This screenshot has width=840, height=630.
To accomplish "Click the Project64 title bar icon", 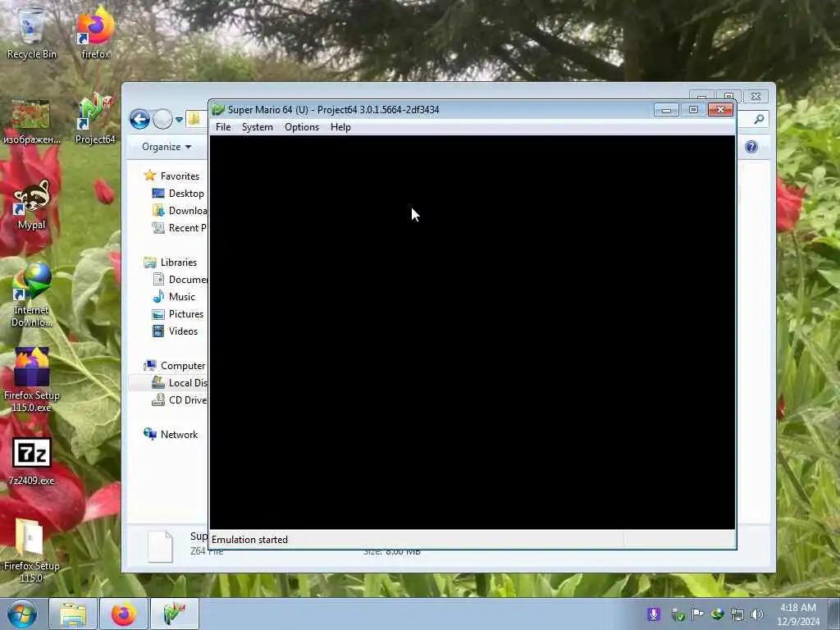I will pos(218,110).
